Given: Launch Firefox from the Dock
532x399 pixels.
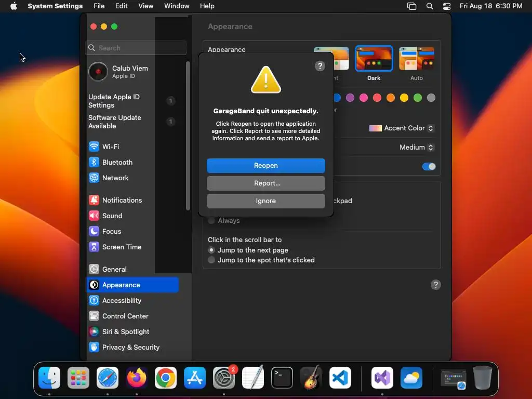Looking at the screenshot, I should click(x=137, y=378).
